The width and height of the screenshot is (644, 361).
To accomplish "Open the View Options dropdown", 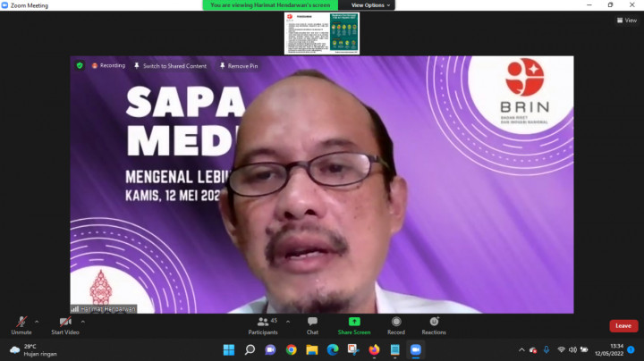I will click(368, 5).
